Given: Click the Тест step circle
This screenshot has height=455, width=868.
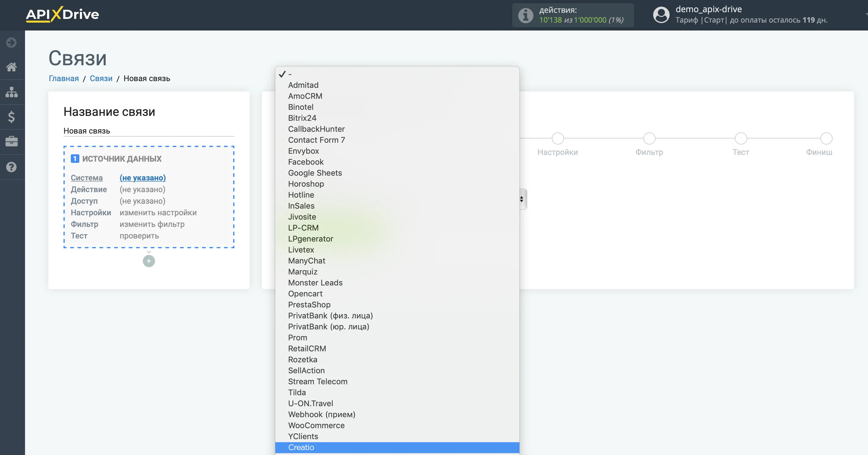Looking at the screenshot, I should point(741,138).
